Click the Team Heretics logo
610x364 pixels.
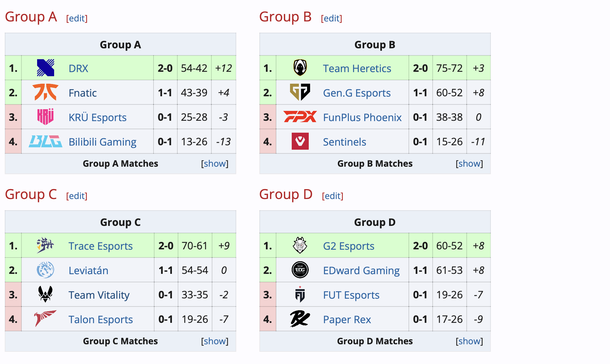[x=300, y=68]
